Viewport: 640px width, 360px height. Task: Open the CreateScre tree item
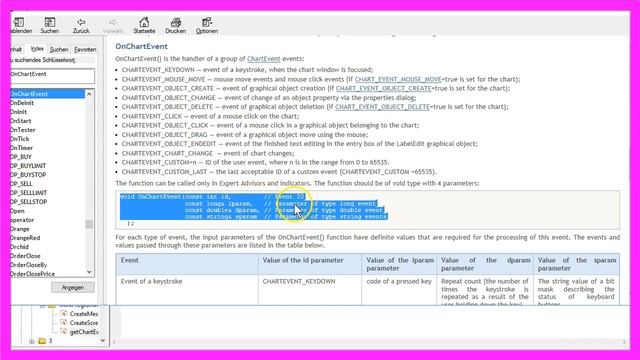[x=84, y=323]
